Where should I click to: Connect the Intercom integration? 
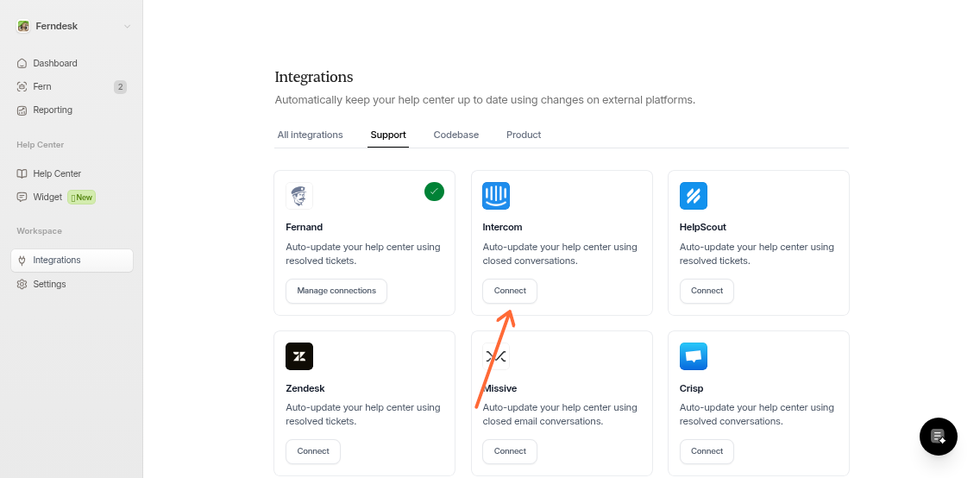pos(510,291)
